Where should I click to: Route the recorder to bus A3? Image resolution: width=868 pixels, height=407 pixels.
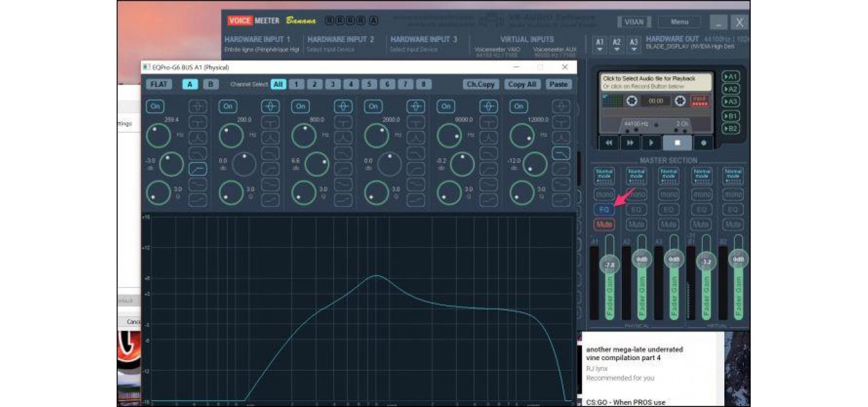[730, 102]
